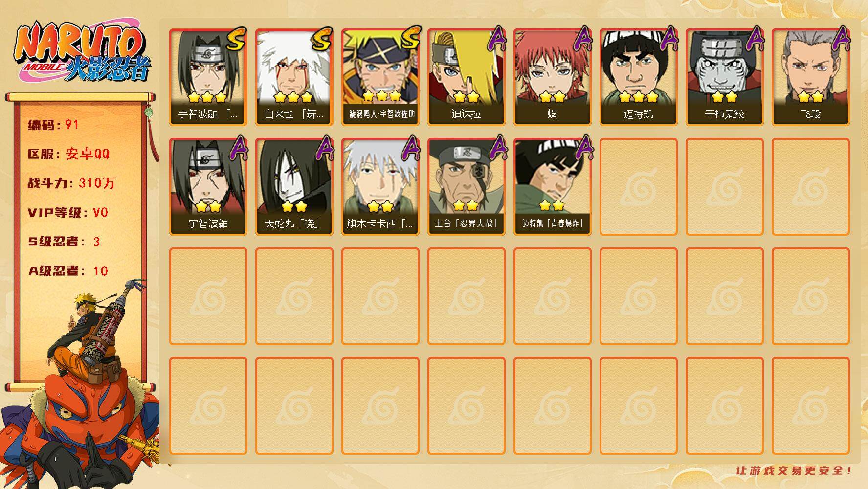Screen dimensions: 868x489
Task: Select the 旗木卡卡西 Kakashi card
Action: click(x=380, y=187)
